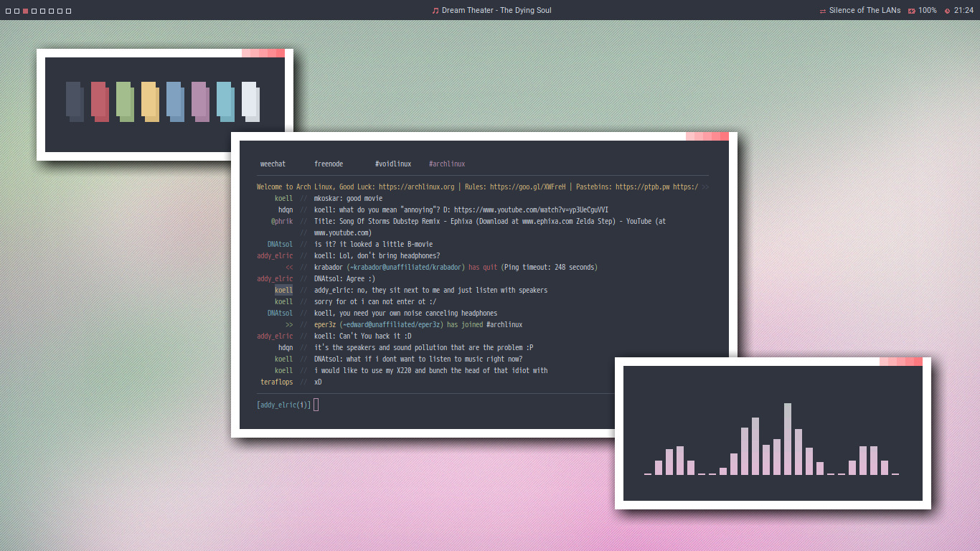Click the highlighted koell nick in chat
Image resolution: width=980 pixels, height=551 pixels.
[x=283, y=290]
